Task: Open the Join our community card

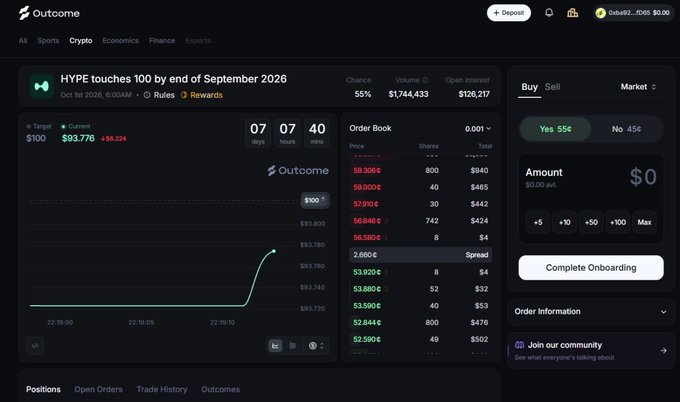Action: pyautogui.click(x=591, y=350)
